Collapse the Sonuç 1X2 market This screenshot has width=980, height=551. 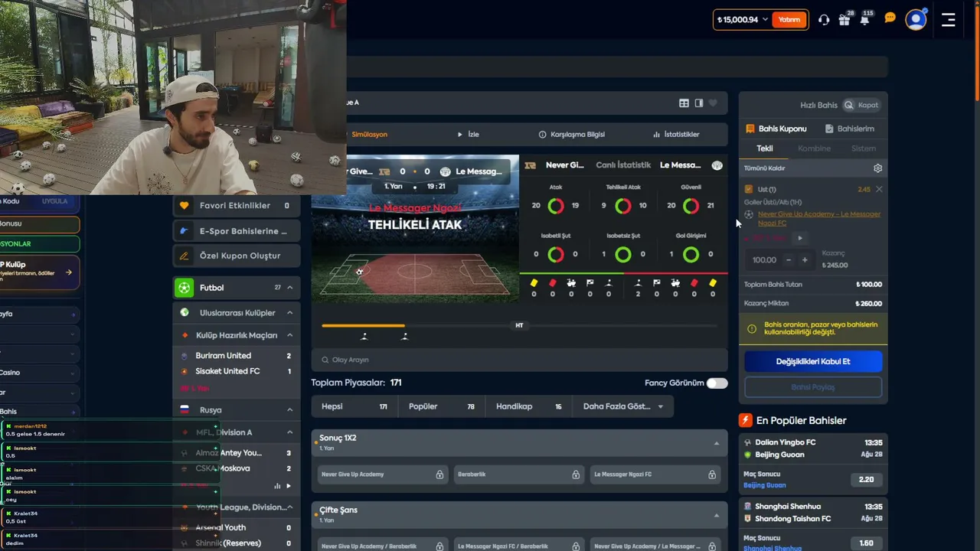(717, 443)
